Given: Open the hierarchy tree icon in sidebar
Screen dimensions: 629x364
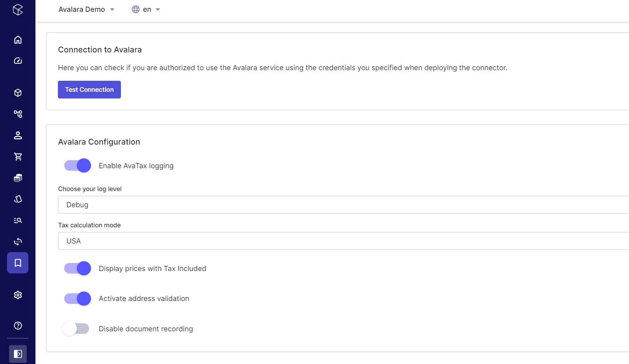Looking at the screenshot, I should (x=18, y=114).
